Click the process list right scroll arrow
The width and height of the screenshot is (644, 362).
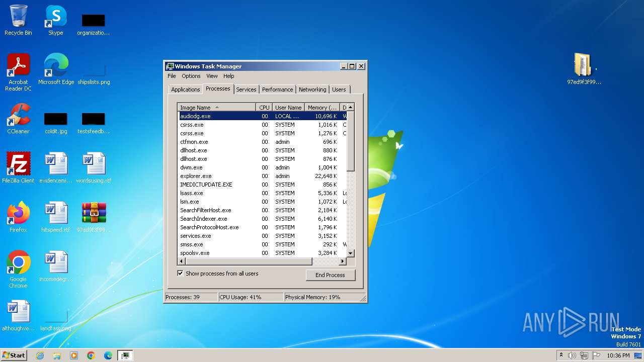(343, 261)
